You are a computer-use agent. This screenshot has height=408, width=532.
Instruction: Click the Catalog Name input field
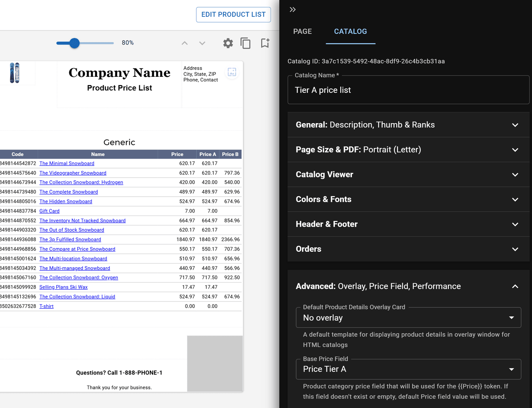coord(408,90)
